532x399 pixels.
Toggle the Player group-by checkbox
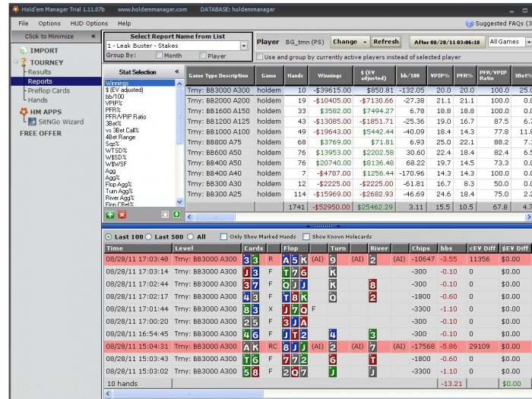[203, 55]
